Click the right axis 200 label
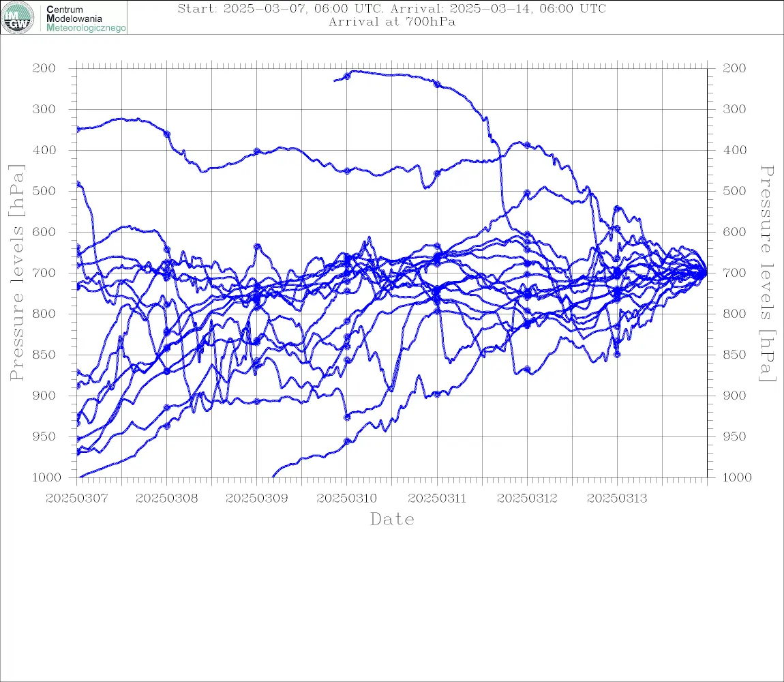 pyautogui.click(x=734, y=68)
